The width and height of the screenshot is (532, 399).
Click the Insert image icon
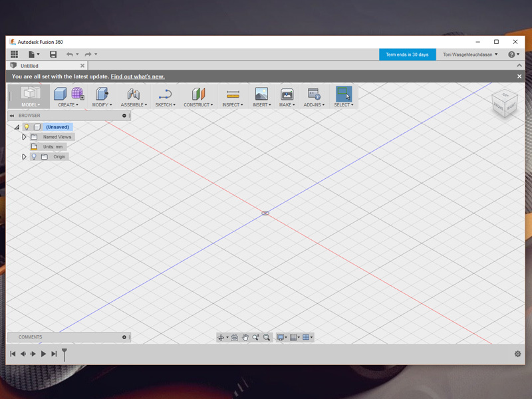261,94
